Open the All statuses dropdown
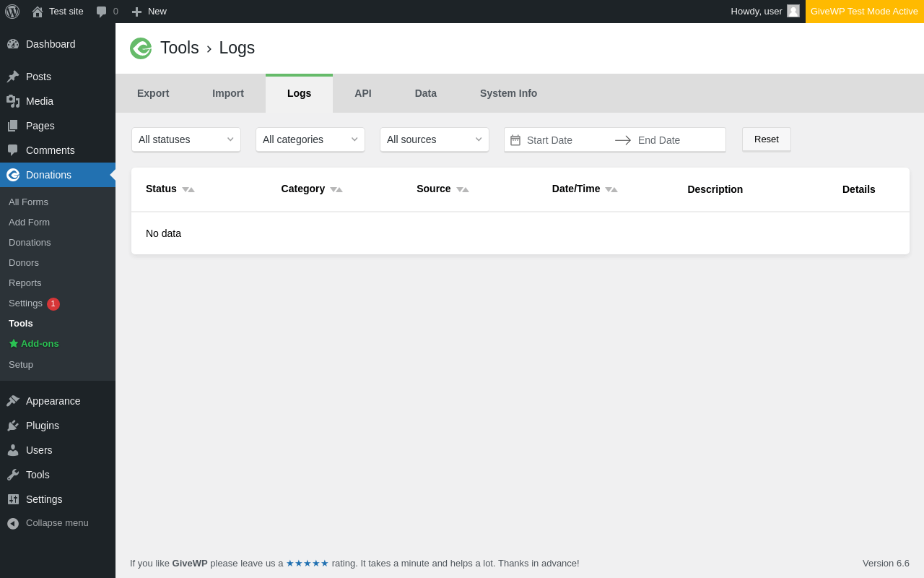Screen dimensions: 924x578 186,139
